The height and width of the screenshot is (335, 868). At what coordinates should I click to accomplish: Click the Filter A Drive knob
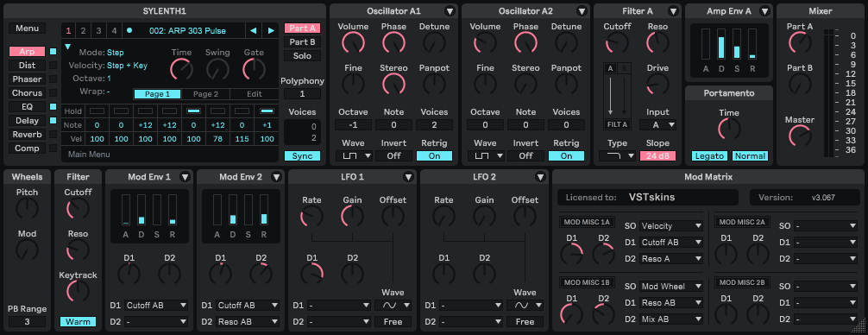pyautogui.click(x=657, y=84)
